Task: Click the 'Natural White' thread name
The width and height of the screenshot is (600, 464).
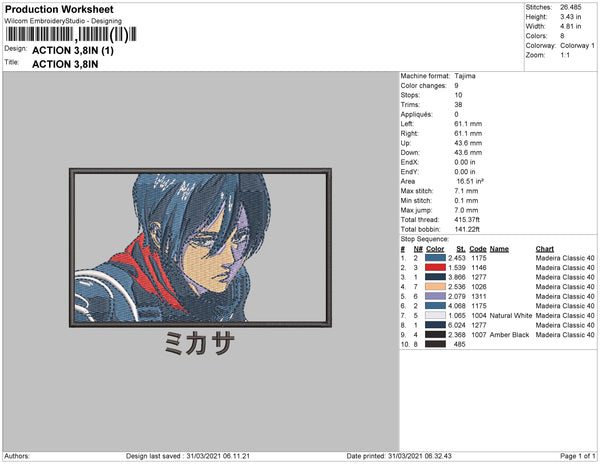Action: 511,316
